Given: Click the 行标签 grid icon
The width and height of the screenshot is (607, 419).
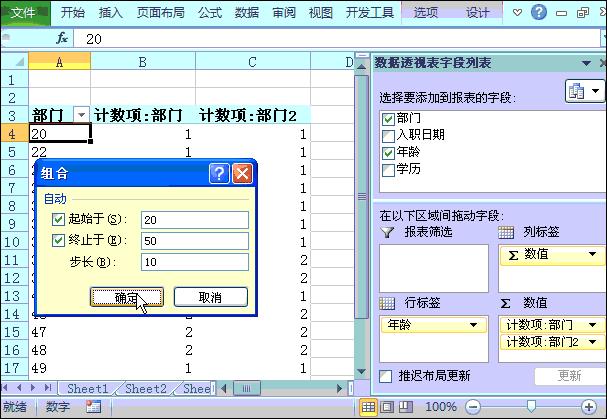Looking at the screenshot, I should [x=387, y=303].
